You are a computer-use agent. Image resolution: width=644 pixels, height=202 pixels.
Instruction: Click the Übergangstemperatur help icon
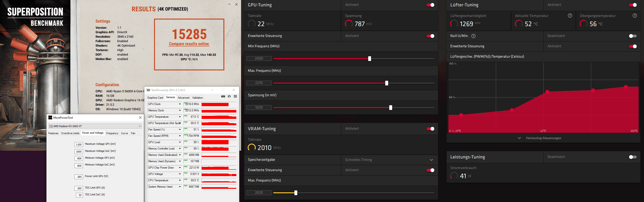point(635,16)
